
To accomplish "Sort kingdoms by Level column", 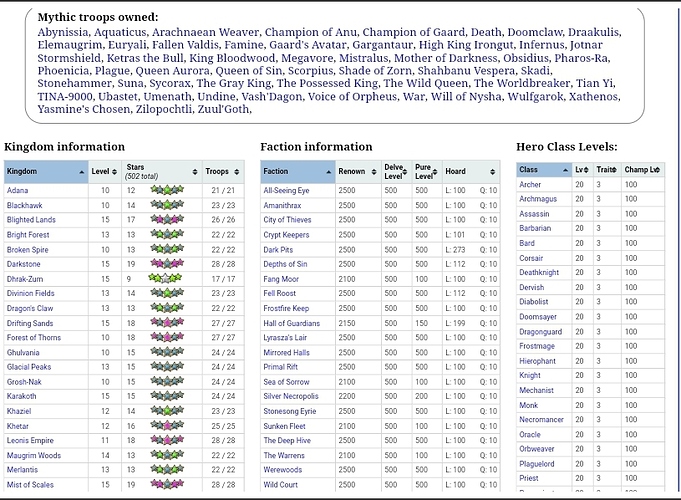I will coord(104,172).
